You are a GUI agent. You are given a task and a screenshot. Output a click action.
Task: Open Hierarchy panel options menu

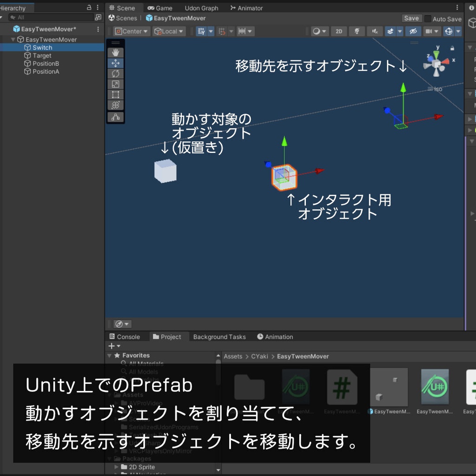(x=98, y=7)
